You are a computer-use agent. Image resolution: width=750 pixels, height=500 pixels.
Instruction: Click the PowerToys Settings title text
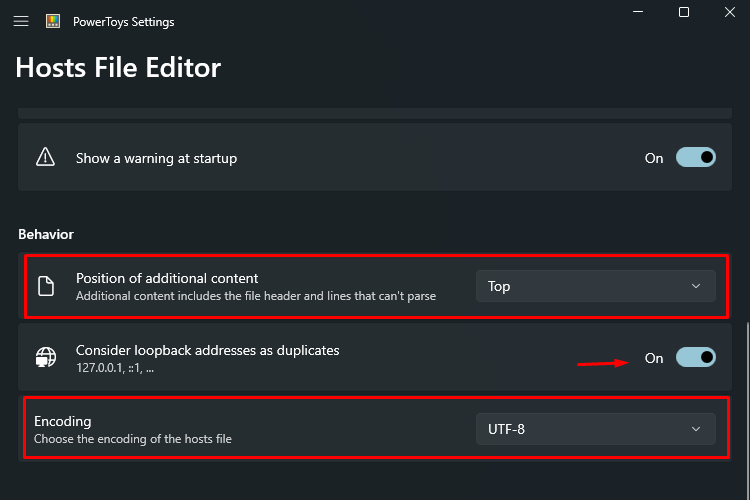123,22
